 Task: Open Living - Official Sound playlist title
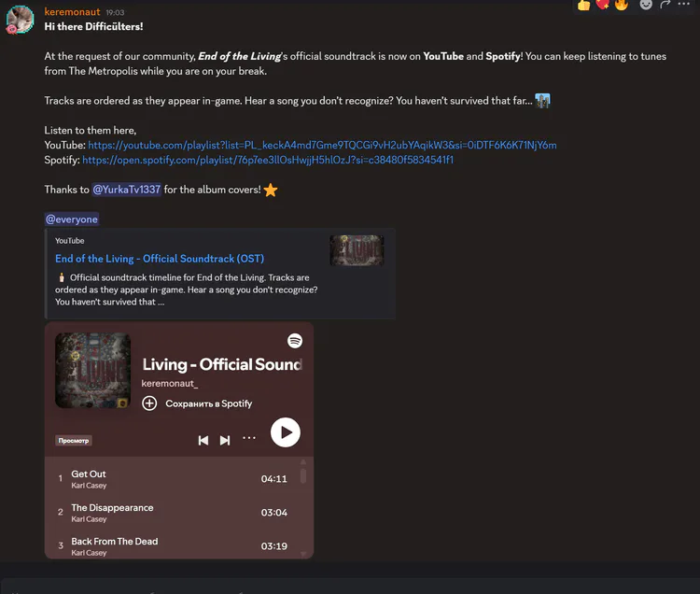222,364
